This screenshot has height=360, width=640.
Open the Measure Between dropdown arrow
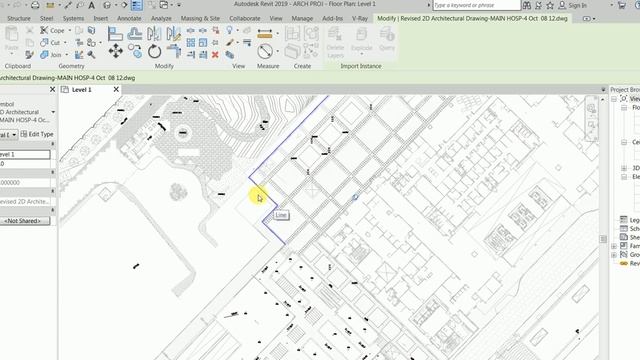pyautogui.click(x=278, y=51)
